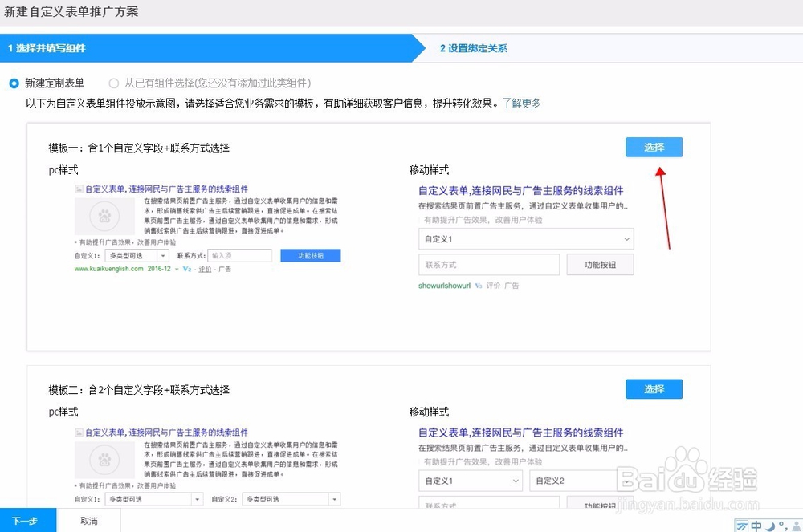
Task: Select the 从已有组件选择 radio button
Action: tap(113, 83)
